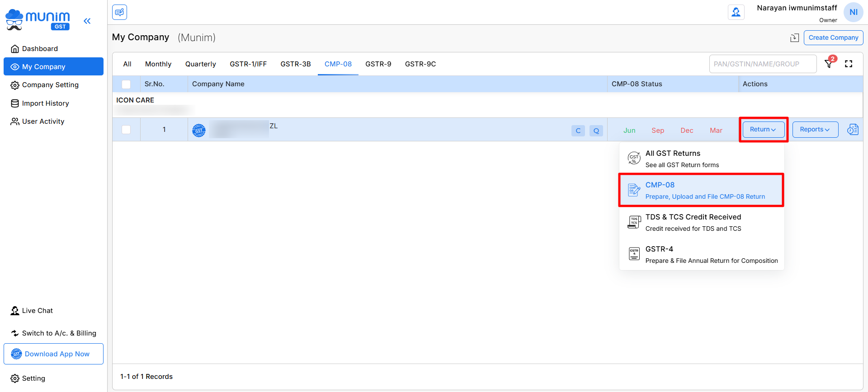Viewport: 868px width, 392px height.
Task: Click the All GST Returns icon
Action: [634, 158]
